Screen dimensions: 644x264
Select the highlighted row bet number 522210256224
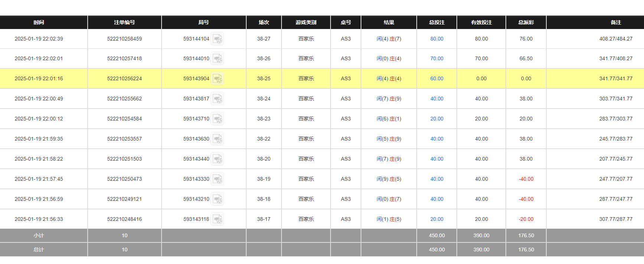(124, 78)
